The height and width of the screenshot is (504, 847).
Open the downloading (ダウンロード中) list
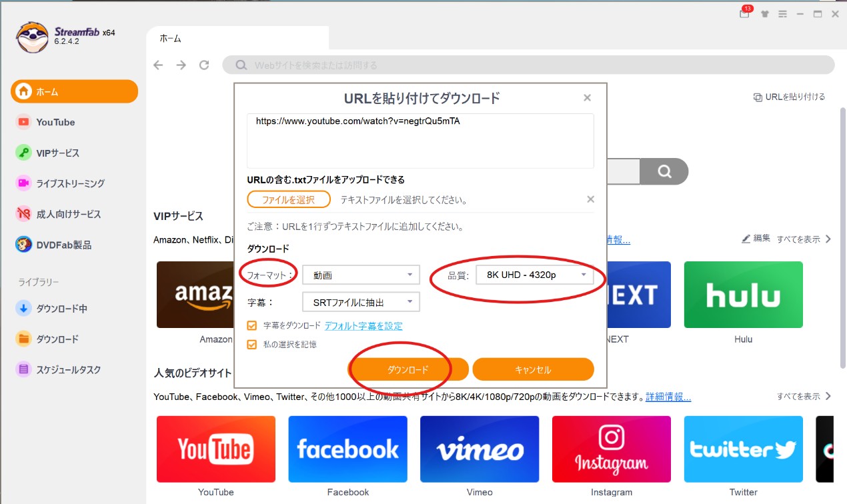(51, 309)
